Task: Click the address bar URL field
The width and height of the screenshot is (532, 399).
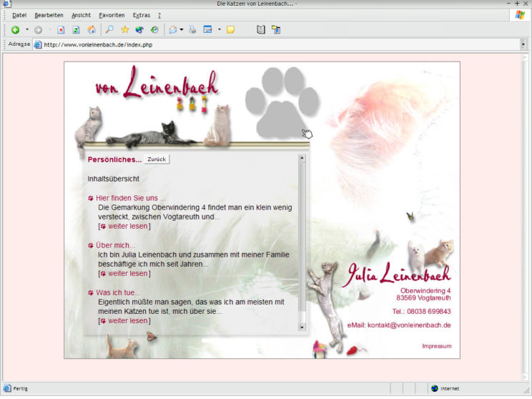Action: click(x=277, y=45)
